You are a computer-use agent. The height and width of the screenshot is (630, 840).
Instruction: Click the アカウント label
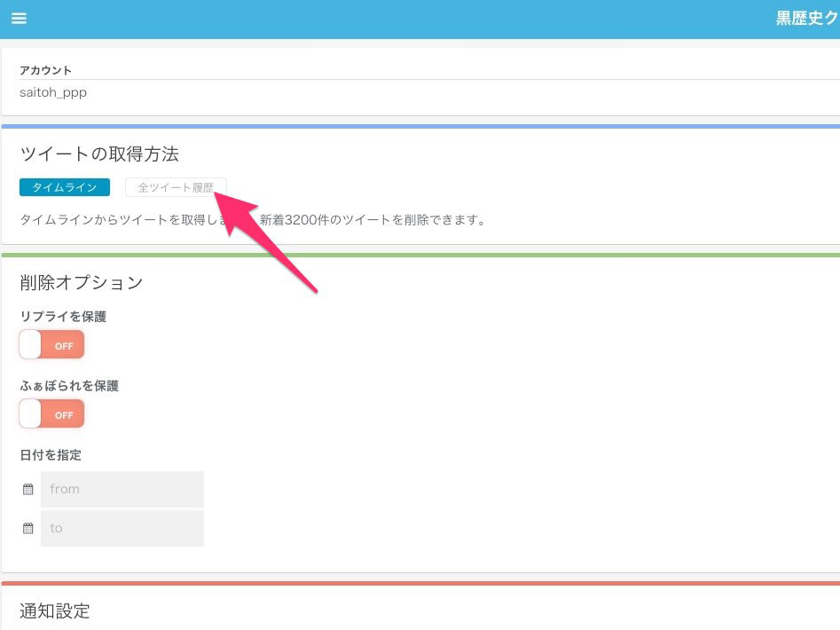pyautogui.click(x=45, y=70)
